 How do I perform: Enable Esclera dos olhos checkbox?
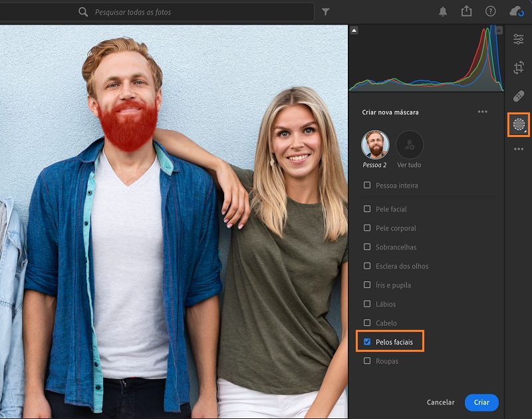tap(367, 266)
